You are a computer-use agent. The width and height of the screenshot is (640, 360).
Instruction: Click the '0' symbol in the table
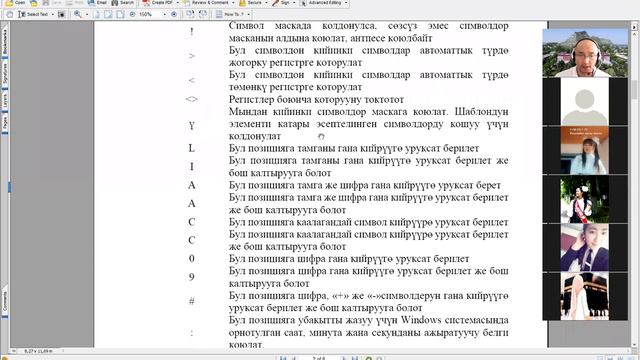(191, 258)
